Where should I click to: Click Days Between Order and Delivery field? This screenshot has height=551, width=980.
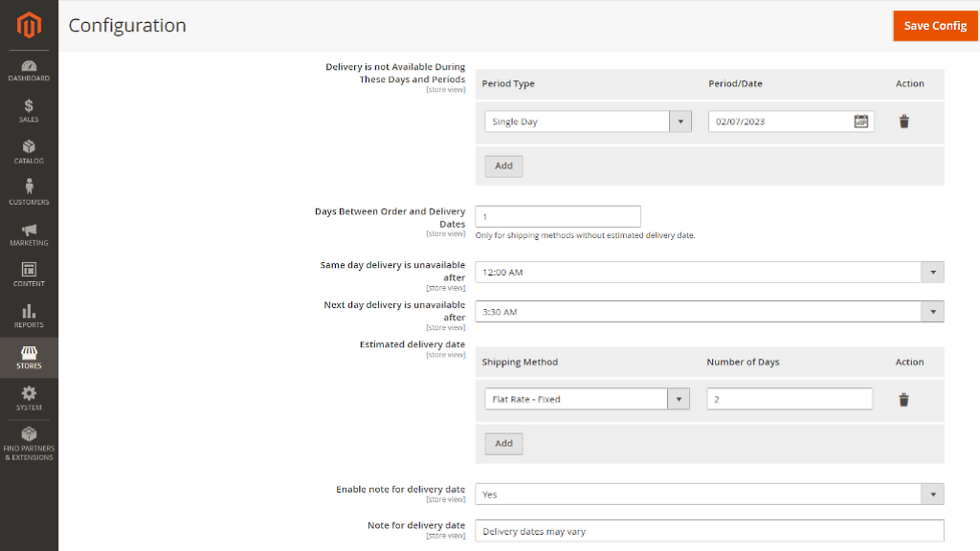pyautogui.click(x=558, y=216)
